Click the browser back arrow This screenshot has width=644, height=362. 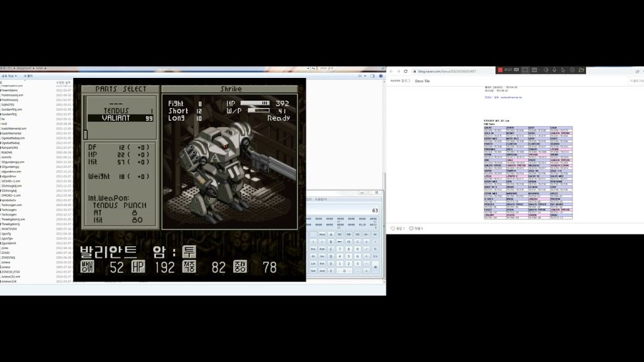click(x=391, y=71)
